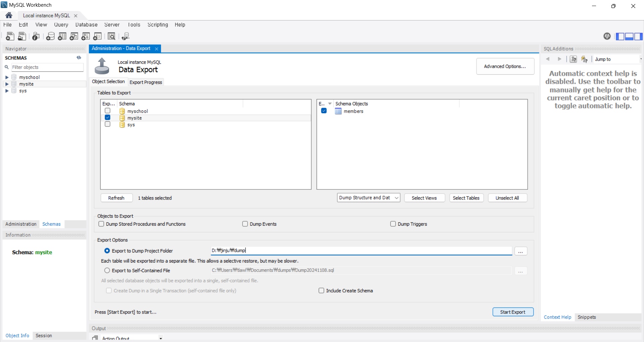Switch to the Snippets tab

coord(587,317)
